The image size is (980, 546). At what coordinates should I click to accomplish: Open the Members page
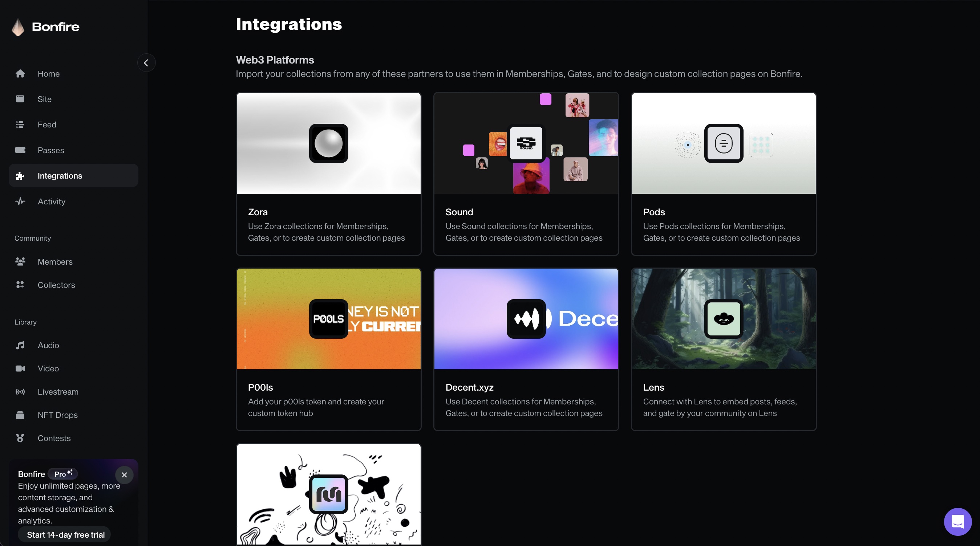pyautogui.click(x=73, y=261)
